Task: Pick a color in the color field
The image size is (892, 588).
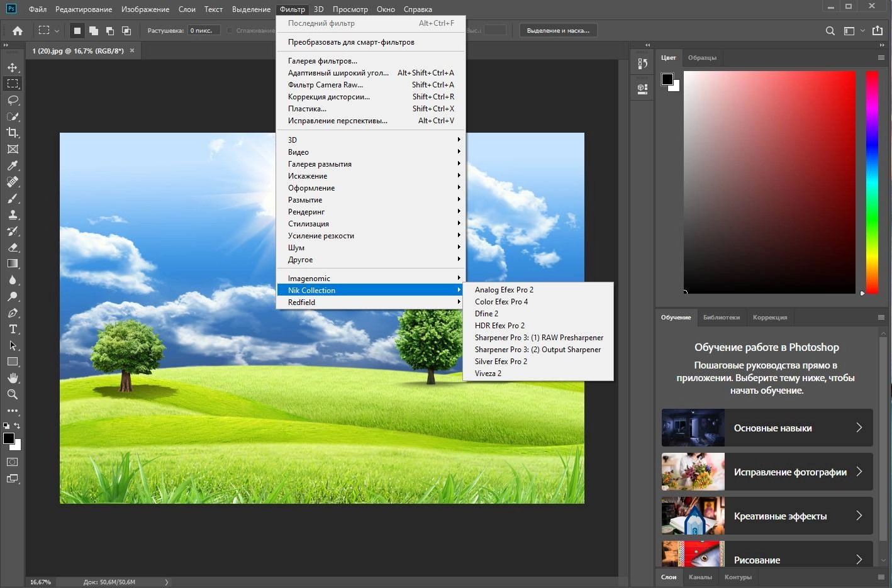Action: pos(769,182)
